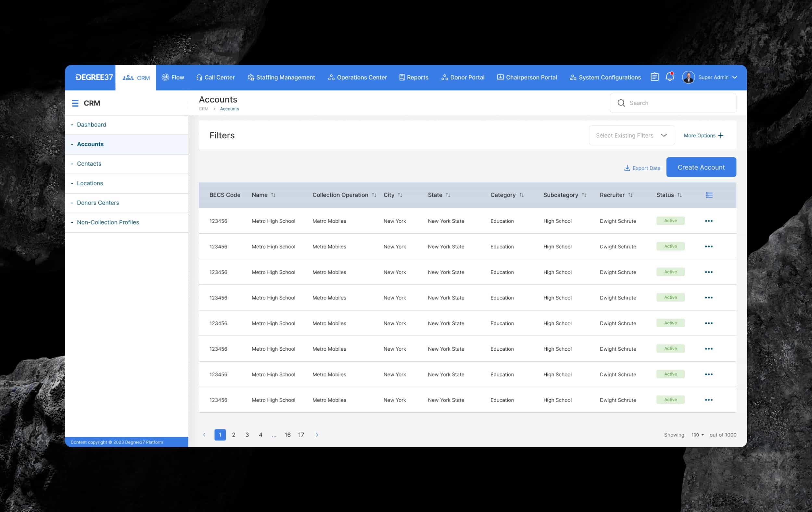The height and width of the screenshot is (512, 812).
Task: Open Contacts in the CRM sidebar
Action: (x=89, y=164)
